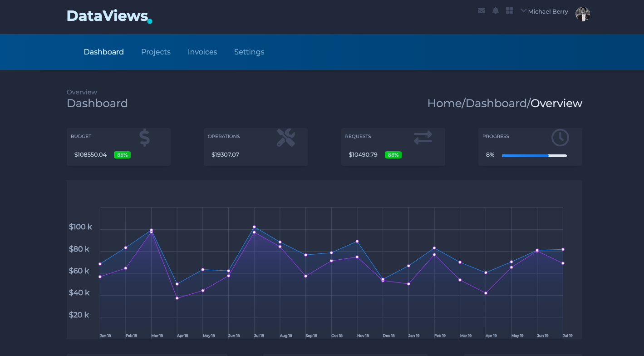This screenshot has height=356, width=644.
Task: Navigate using the Home breadcrumb link
Action: pyautogui.click(x=445, y=103)
